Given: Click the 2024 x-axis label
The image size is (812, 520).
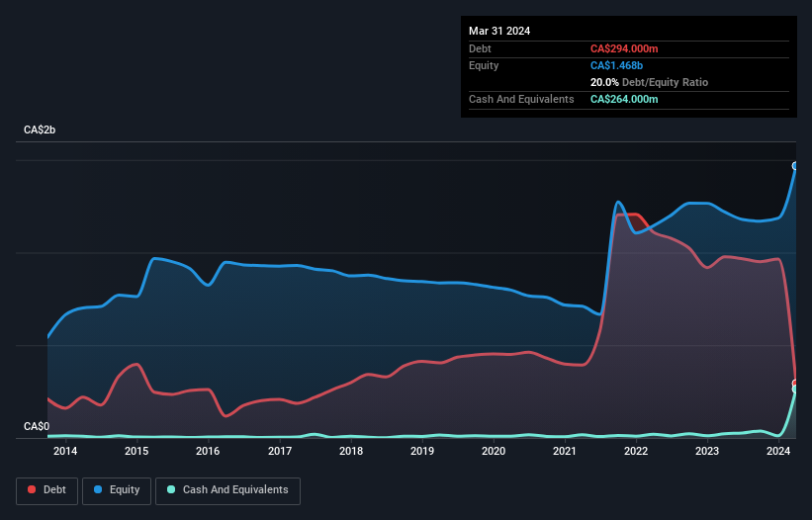Looking at the screenshot, I should point(778,451).
